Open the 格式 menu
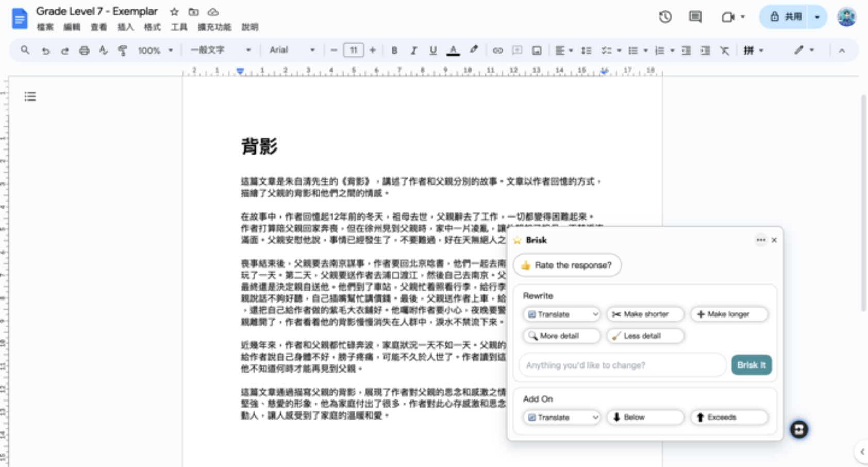This screenshot has width=868, height=467. pyautogui.click(x=152, y=27)
